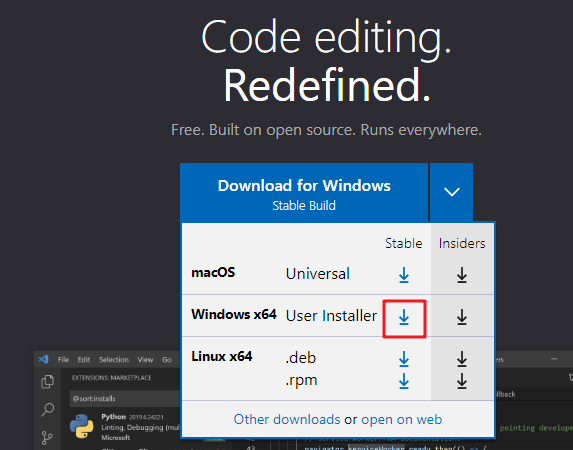Open File menu in VS Code preview

(x=63, y=360)
